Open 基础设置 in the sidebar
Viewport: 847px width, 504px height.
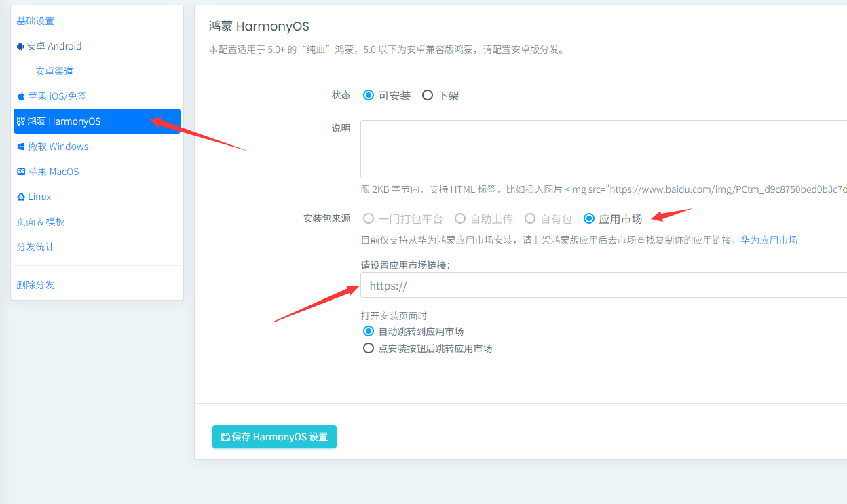point(35,21)
